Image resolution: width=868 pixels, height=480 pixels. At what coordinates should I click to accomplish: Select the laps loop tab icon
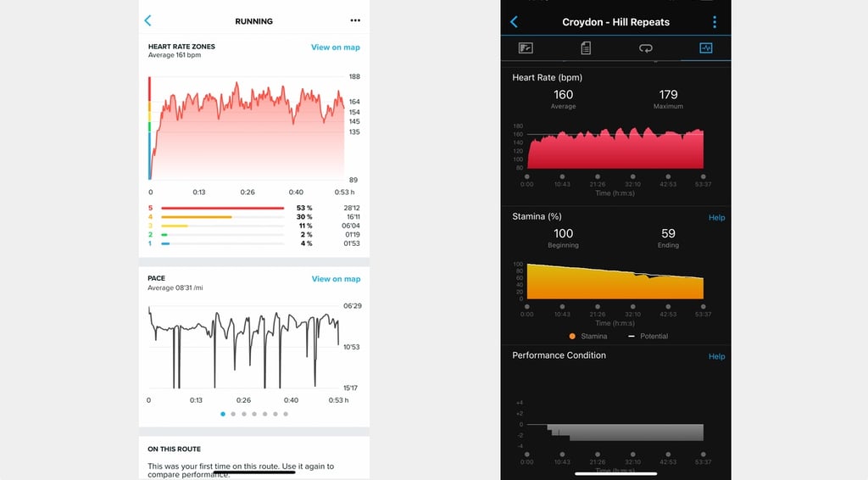[x=645, y=48]
